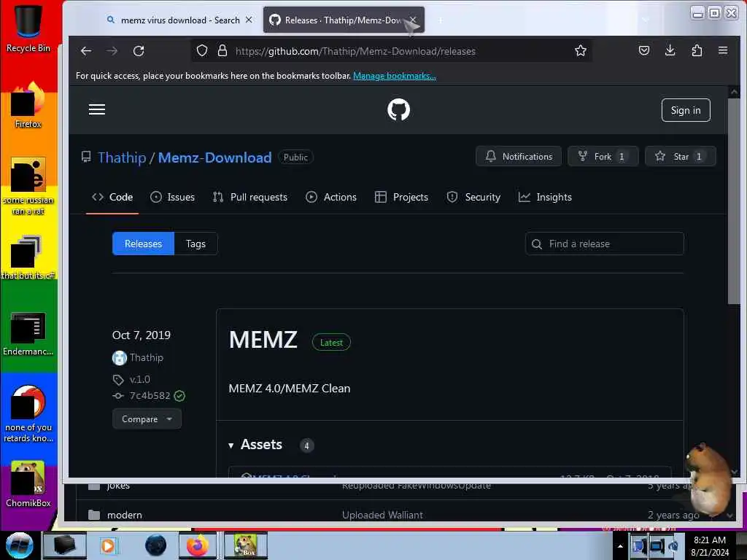747x560 pixels.
Task: Open the Save to Pocket icon
Action: (644, 50)
